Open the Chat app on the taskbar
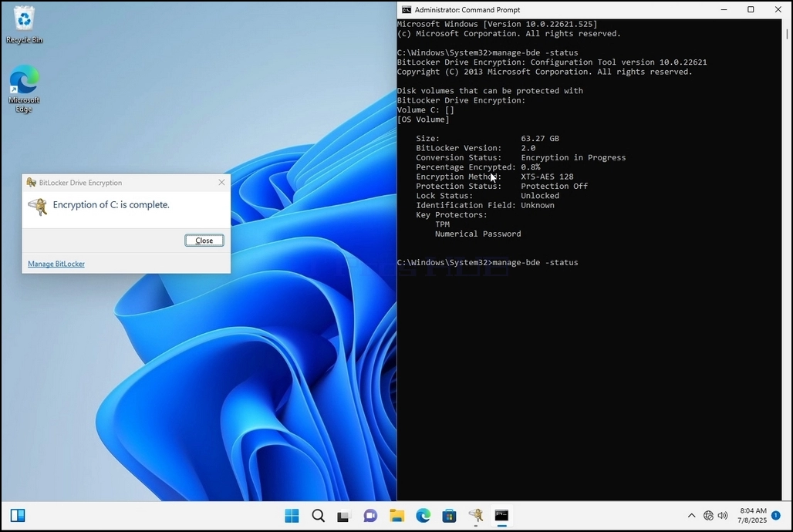Viewport: 793px width, 532px height. pos(370,515)
